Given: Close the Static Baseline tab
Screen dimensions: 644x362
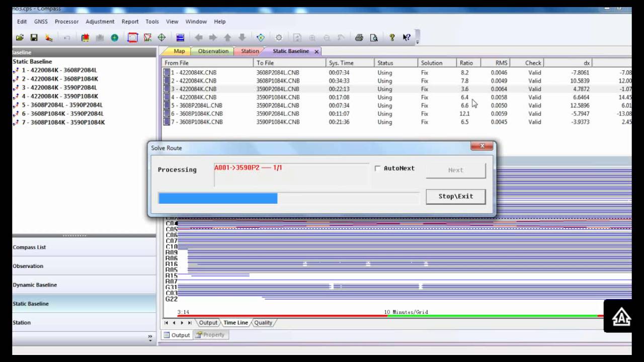Looking at the screenshot, I should [316, 51].
